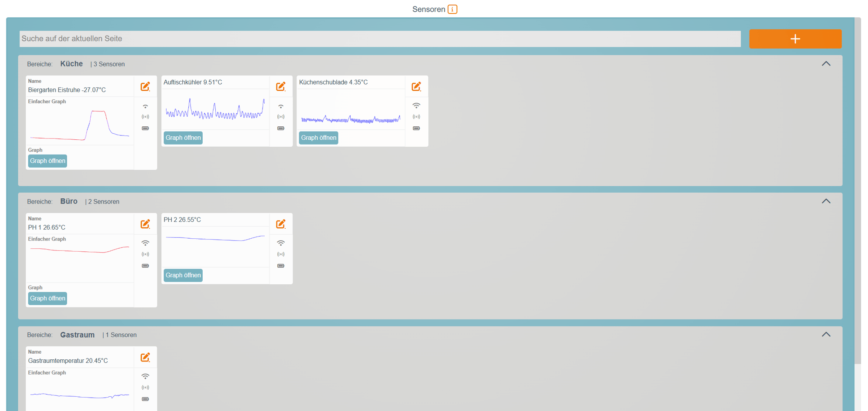Edit the Biergarten Eistruhe sensor
Screen dimensions: 868x411
click(145, 86)
